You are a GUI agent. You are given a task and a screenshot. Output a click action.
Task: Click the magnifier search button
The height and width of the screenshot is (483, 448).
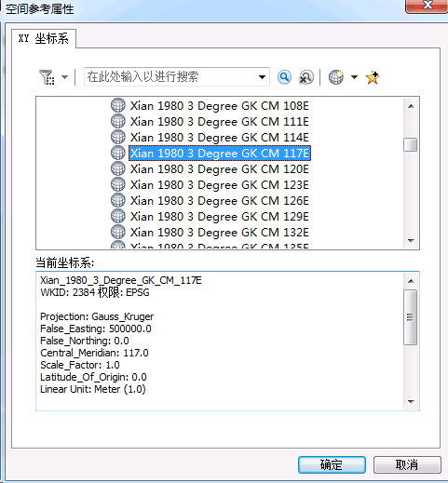284,77
